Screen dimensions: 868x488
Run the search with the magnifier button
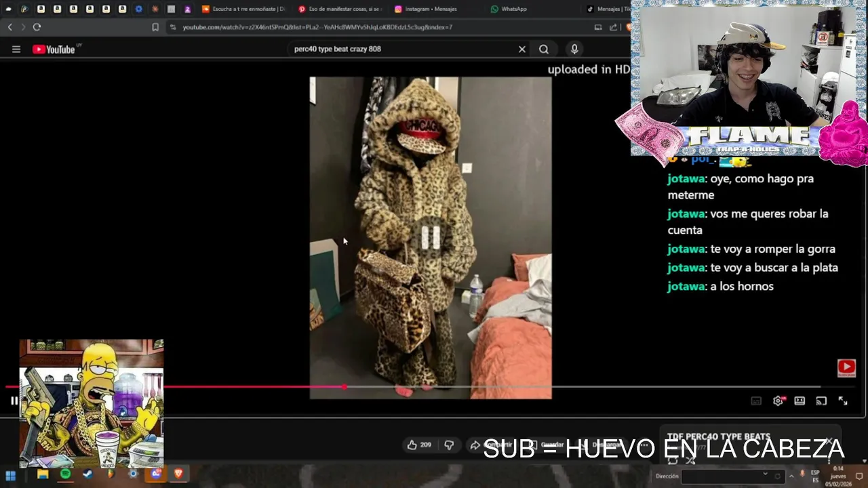pos(544,49)
